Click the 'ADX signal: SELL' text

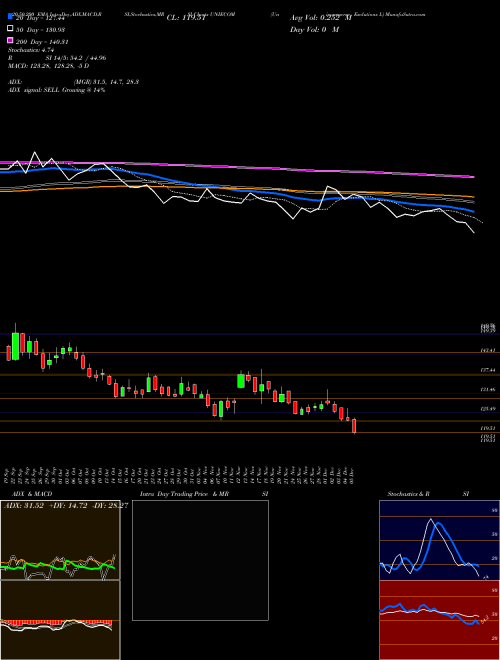pos(34,90)
